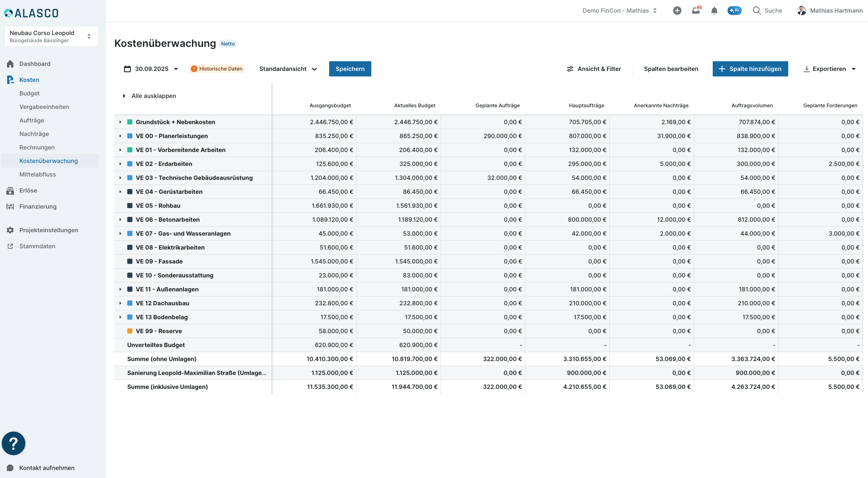
Task: Click the Projekteinstellungen gear icon
Action: [x=10, y=230]
